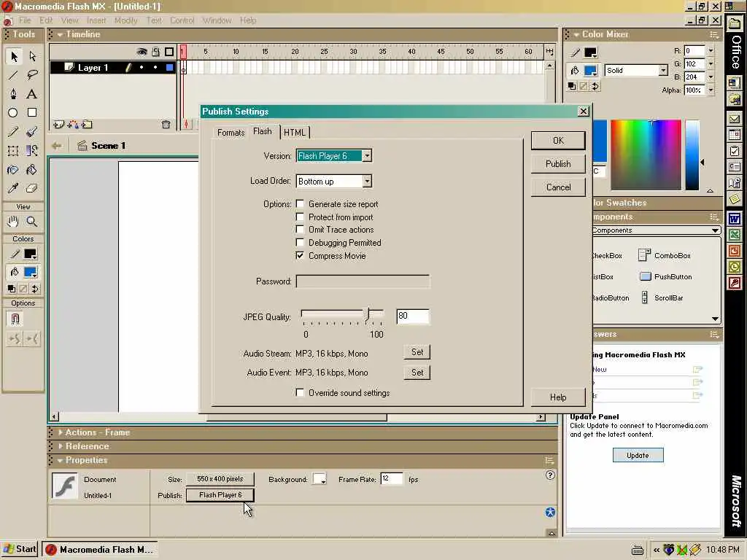Open Properties panel help icon
The width and height of the screenshot is (747, 560).
coord(550,475)
